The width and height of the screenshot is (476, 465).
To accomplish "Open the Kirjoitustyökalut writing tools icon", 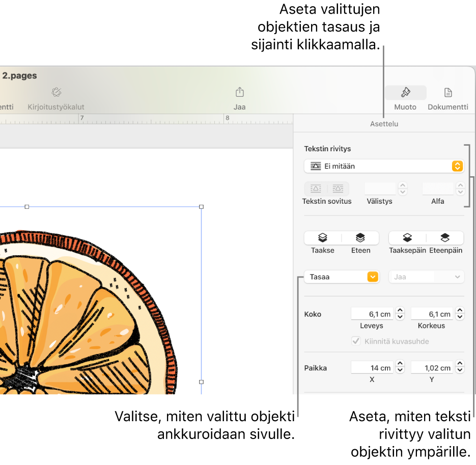I will coord(57,92).
